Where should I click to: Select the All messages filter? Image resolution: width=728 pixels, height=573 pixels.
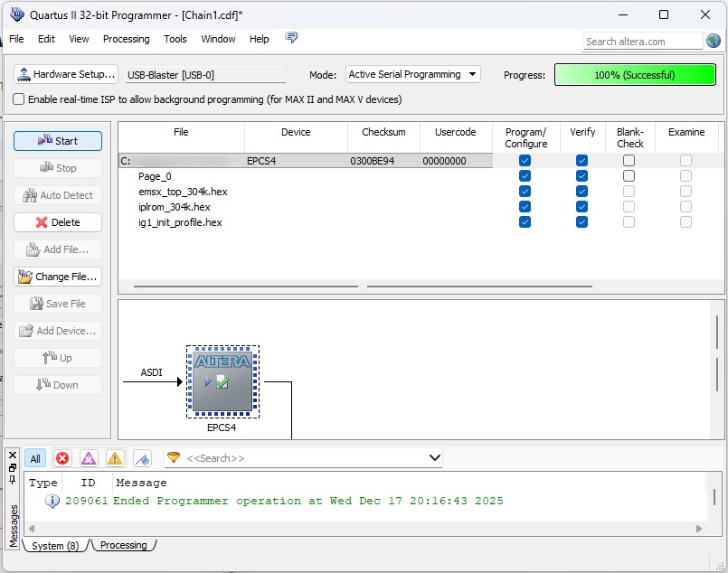(x=35, y=458)
